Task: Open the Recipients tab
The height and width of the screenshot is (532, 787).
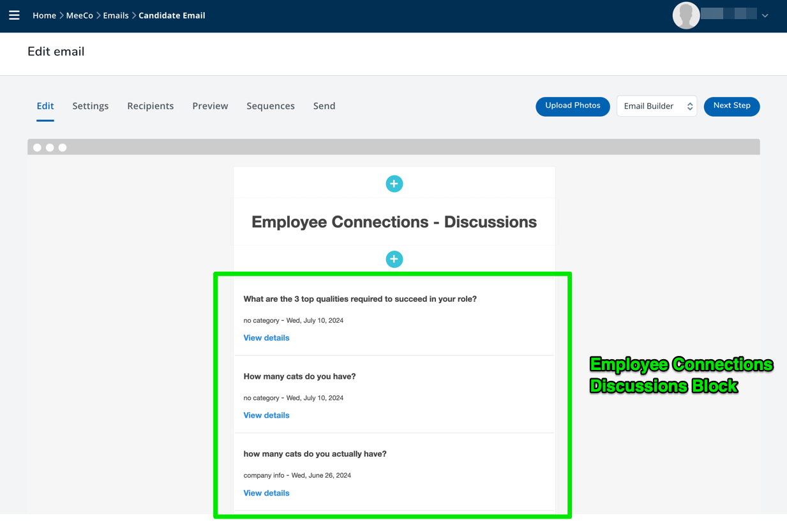Action: click(150, 106)
